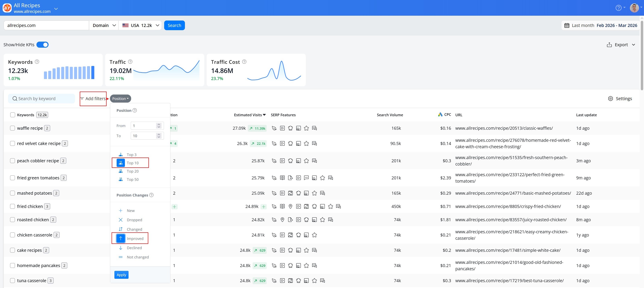Image resolution: width=644 pixels, height=288 pixels.
Task: Open the Last month date range picker
Action: [x=601, y=26]
